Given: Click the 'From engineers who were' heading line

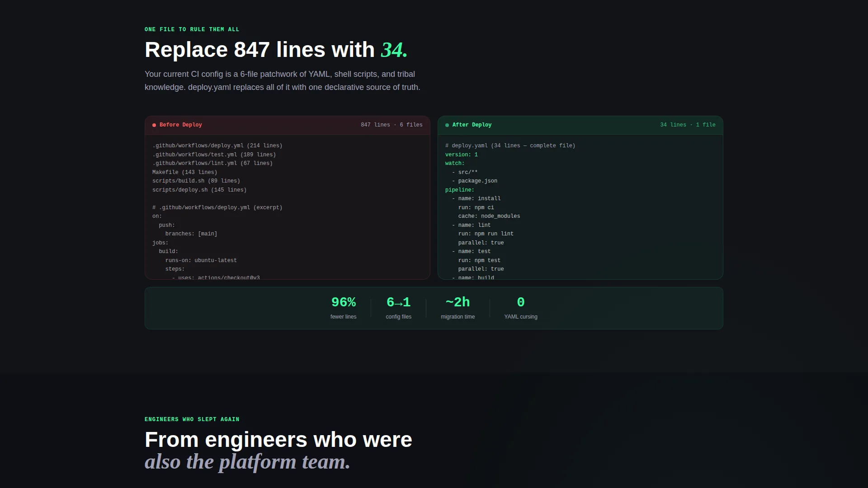Looking at the screenshot, I should coord(278,440).
